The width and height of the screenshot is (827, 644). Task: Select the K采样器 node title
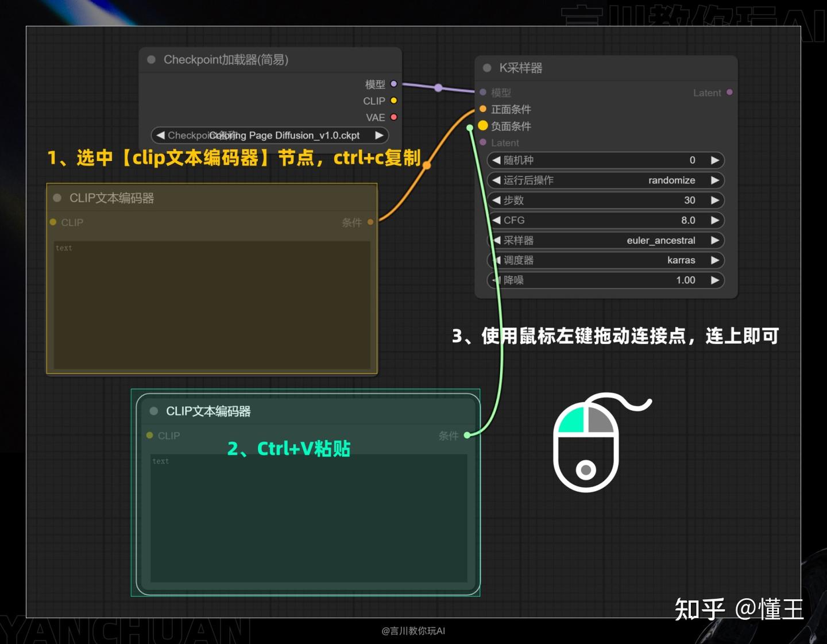(x=521, y=68)
